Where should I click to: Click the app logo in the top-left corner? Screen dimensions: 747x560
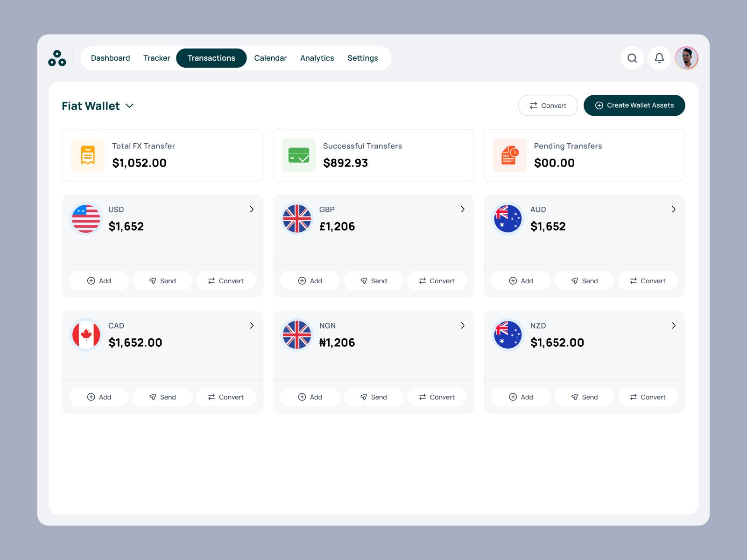click(x=57, y=58)
